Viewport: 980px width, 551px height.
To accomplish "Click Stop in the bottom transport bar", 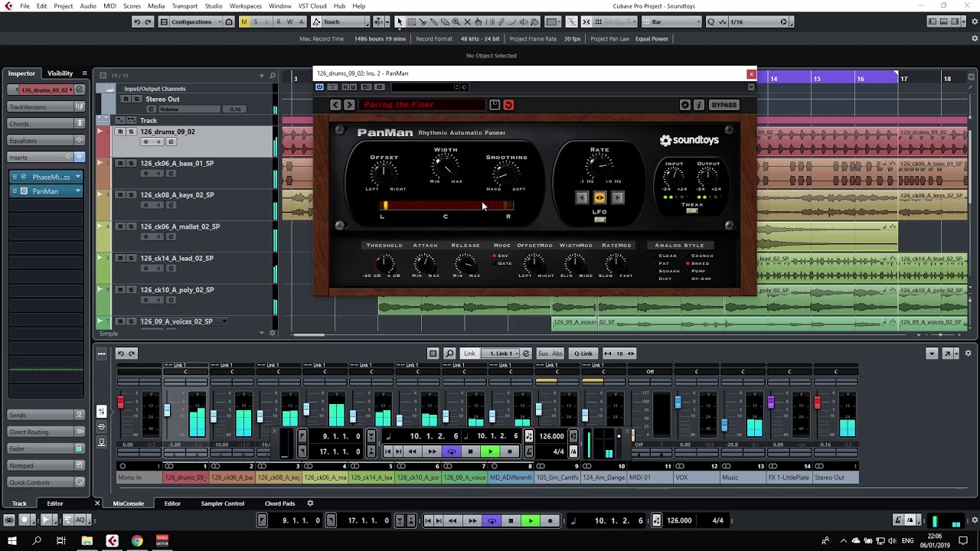I will [511, 520].
